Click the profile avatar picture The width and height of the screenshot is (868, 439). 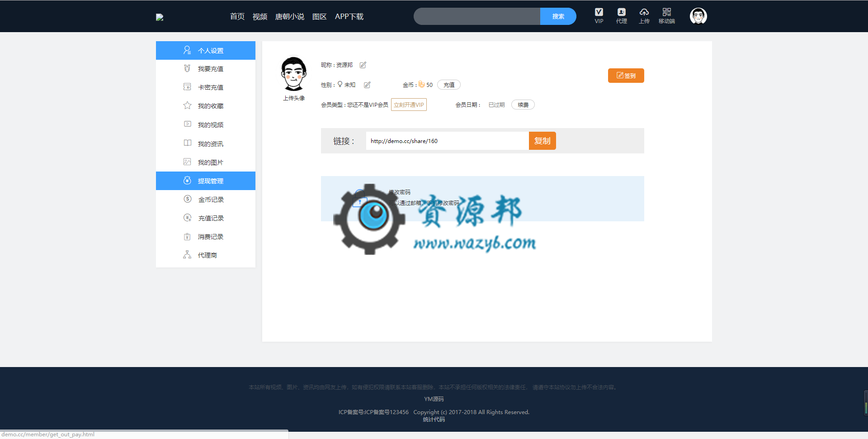point(294,74)
